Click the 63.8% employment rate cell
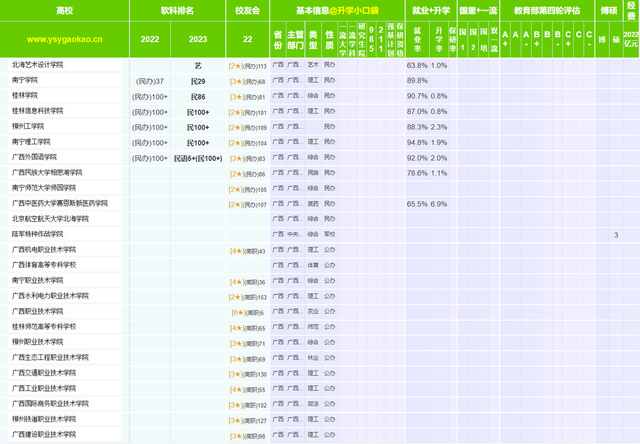 (417, 65)
